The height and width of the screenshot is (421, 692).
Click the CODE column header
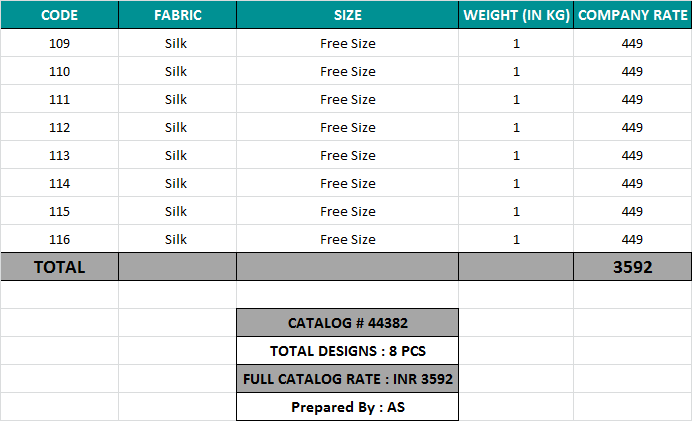59,15
